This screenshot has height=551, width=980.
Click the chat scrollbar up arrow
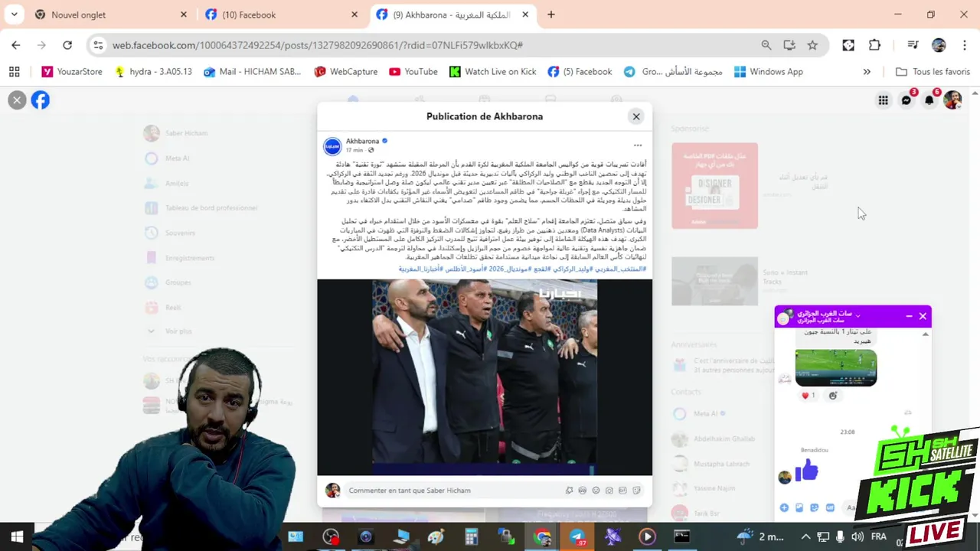[x=926, y=334]
